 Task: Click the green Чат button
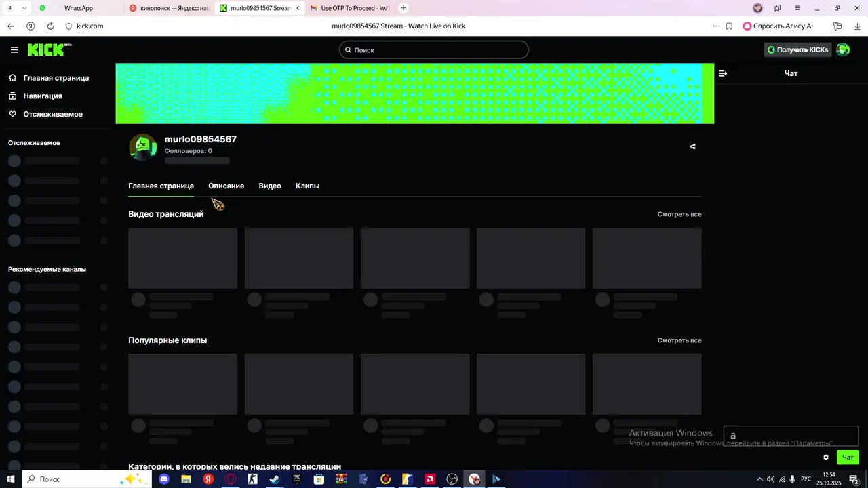(848, 457)
